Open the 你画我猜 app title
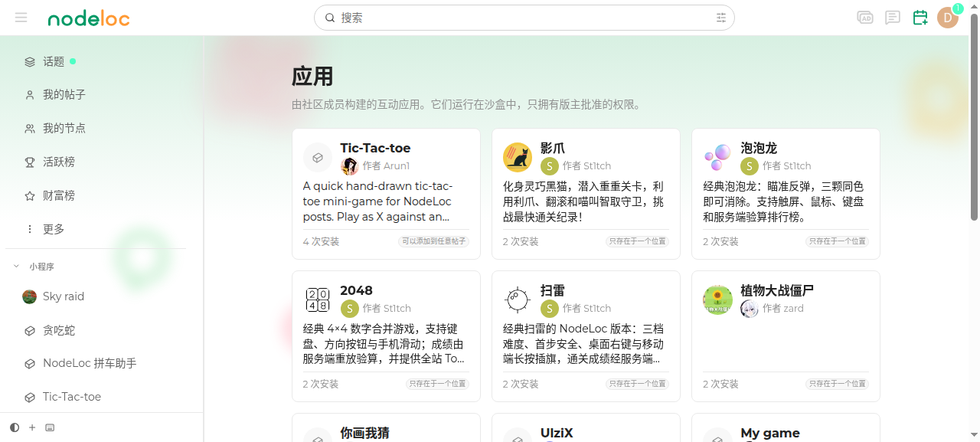Screen dimensions: 980x442 (365, 433)
